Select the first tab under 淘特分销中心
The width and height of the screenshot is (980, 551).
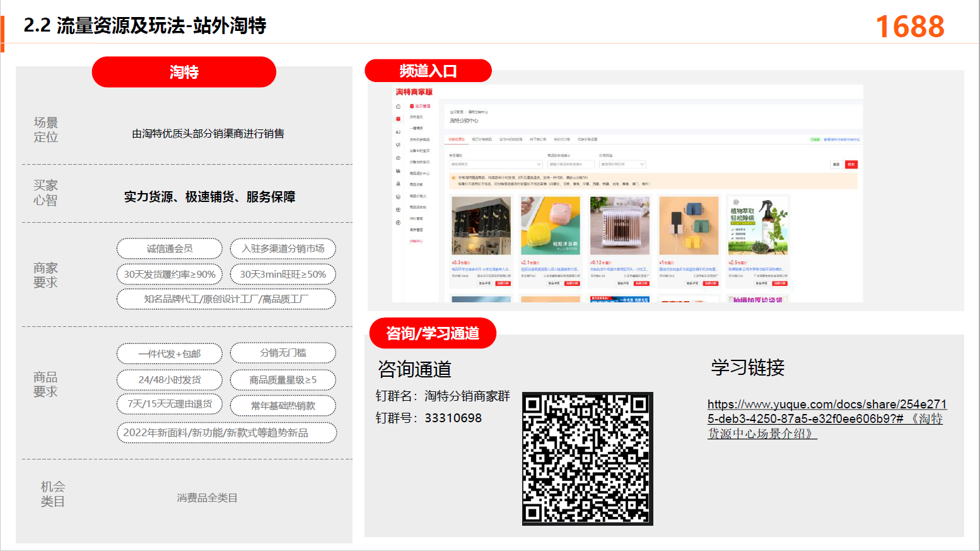click(457, 139)
